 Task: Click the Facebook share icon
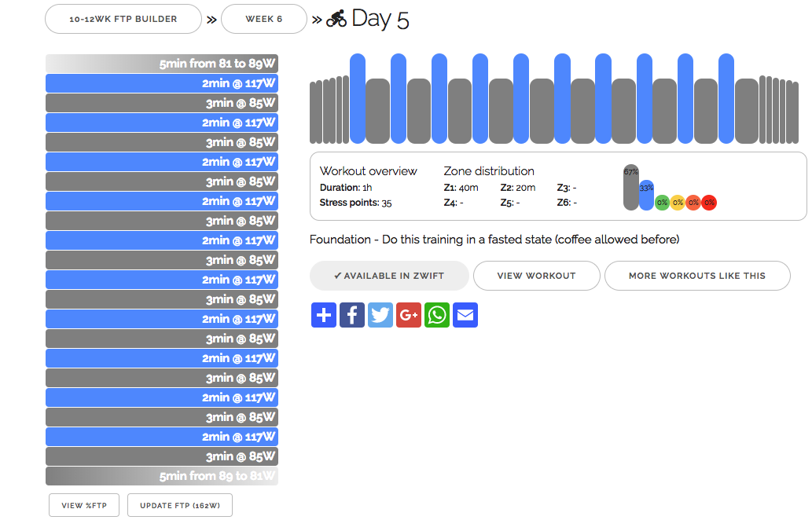point(352,315)
